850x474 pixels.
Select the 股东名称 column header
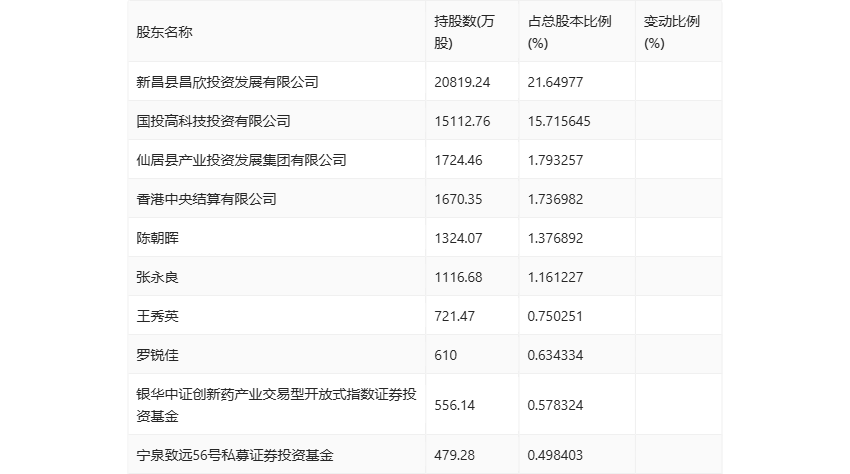pyautogui.click(x=164, y=32)
